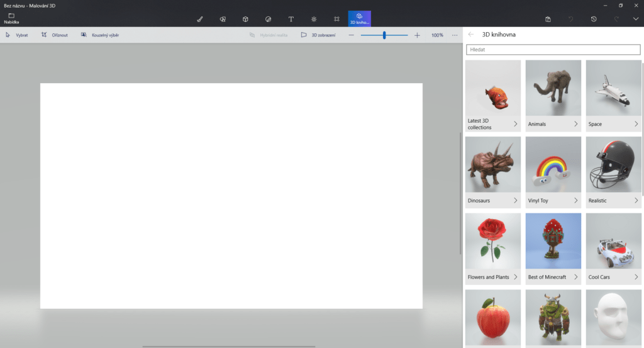Open the 2D shapes tool
644x348 pixels.
coord(223,19)
